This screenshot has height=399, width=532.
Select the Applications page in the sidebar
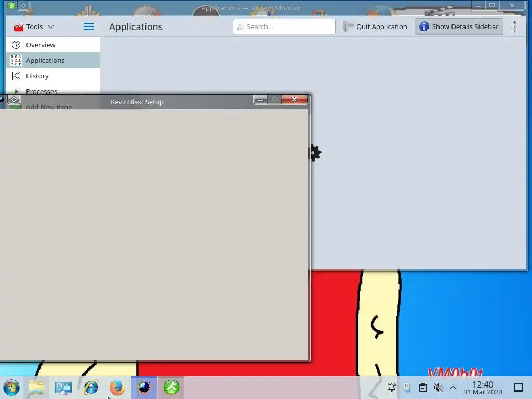coord(53,60)
